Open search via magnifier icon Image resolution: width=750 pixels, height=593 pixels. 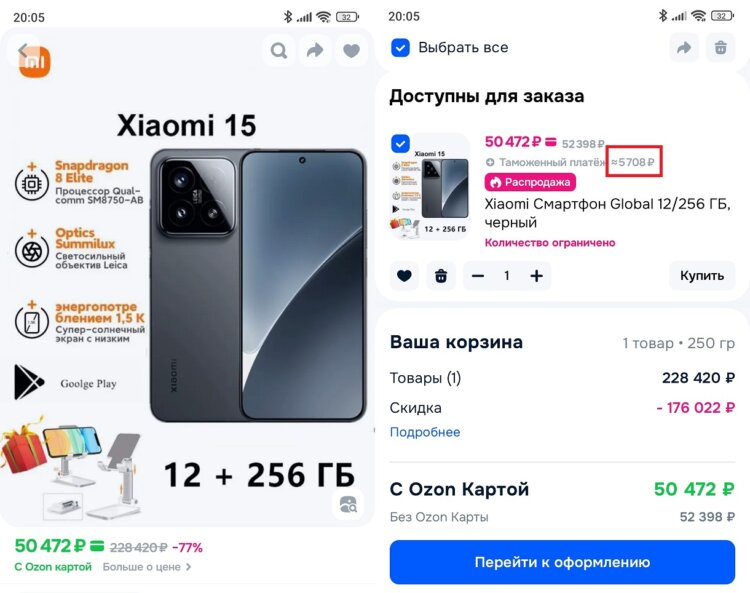[279, 50]
